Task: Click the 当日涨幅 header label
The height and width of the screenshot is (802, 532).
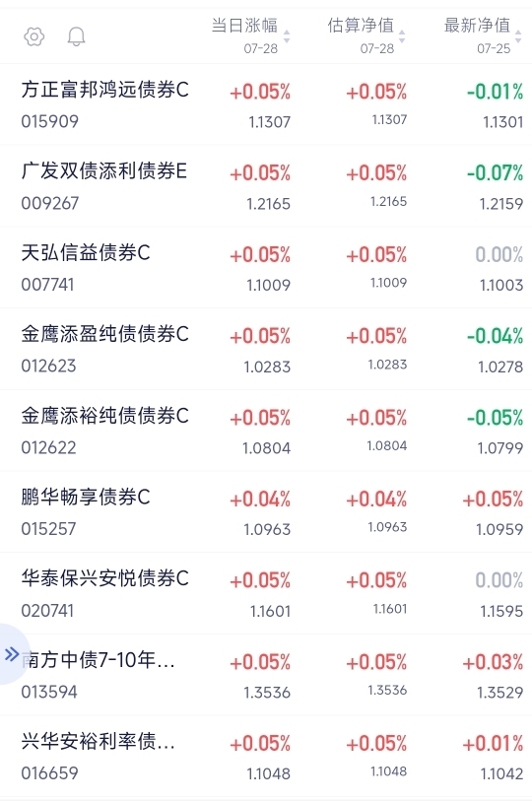Action: coord(244,25)
